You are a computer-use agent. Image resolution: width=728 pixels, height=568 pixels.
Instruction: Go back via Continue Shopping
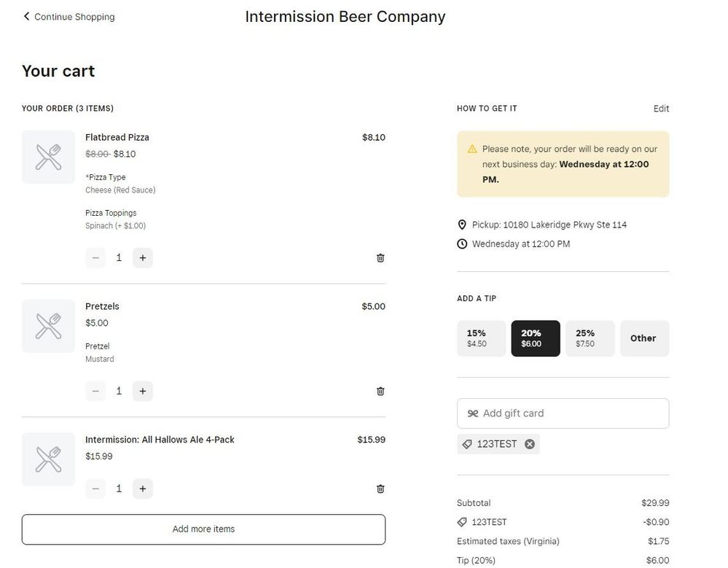(x=69, y=17)
